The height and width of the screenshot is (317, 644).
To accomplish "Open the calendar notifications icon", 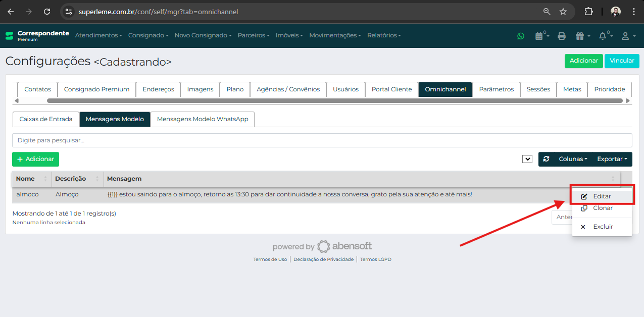I will [x=540, y=36].
